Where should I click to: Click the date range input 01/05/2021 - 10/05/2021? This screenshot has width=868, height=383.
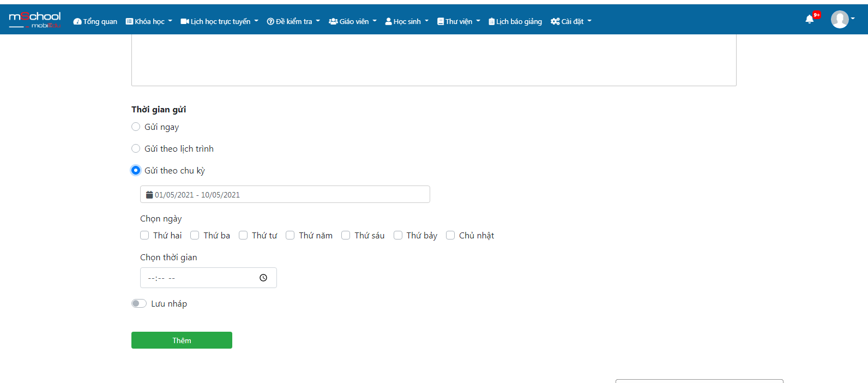(x=285, y=194)
